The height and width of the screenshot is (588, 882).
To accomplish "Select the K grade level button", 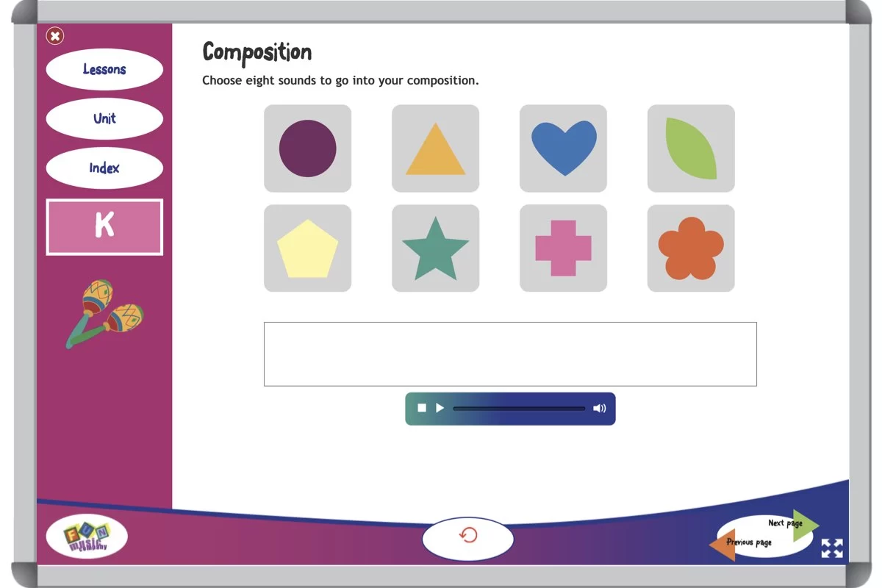I will (104, 227).
